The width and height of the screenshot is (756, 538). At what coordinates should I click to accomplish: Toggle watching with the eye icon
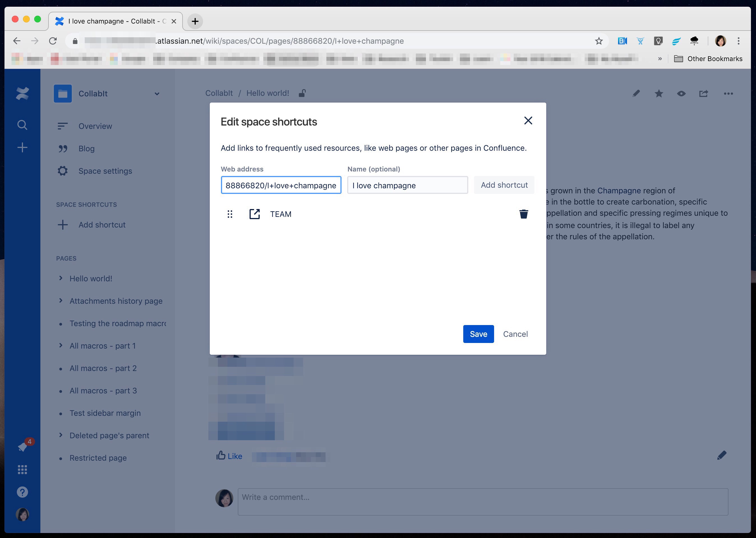click(x=681, y=93)
